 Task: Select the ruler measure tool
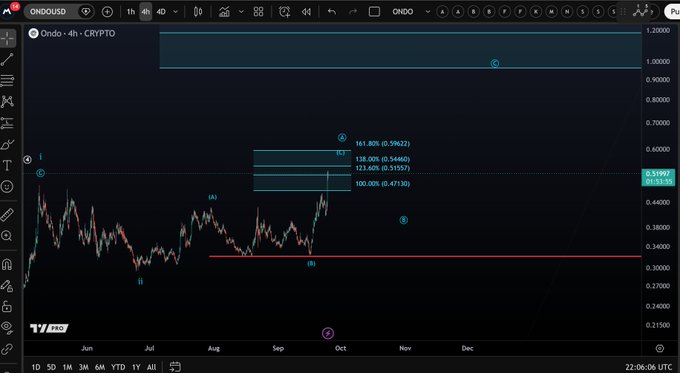pos(7,215)
